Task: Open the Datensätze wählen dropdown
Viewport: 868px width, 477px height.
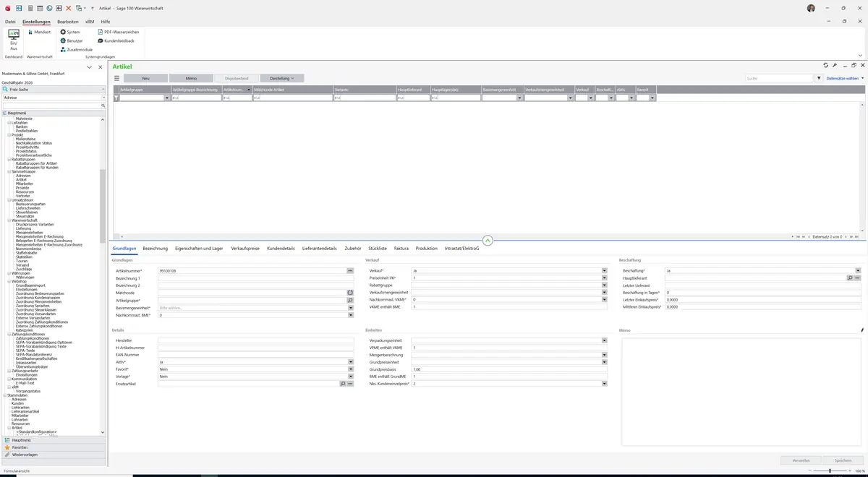Action: coord(845,78)
